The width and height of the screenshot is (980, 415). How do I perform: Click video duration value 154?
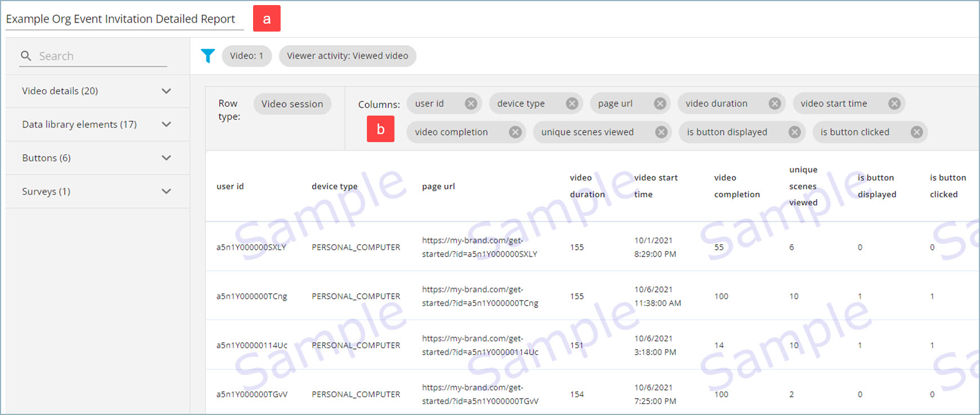click(577, 394)
